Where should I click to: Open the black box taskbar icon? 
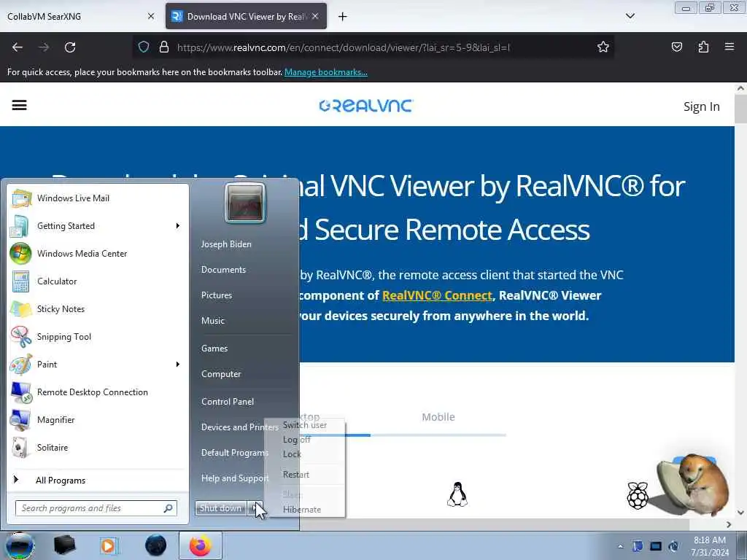pos(65,545)
